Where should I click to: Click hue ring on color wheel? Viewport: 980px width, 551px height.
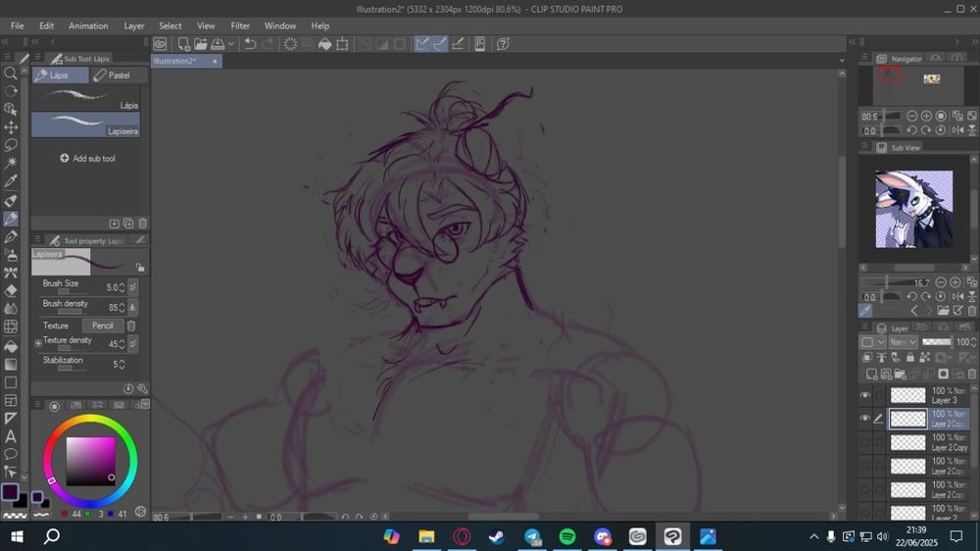pyautogui.click(x=90, y=419)
